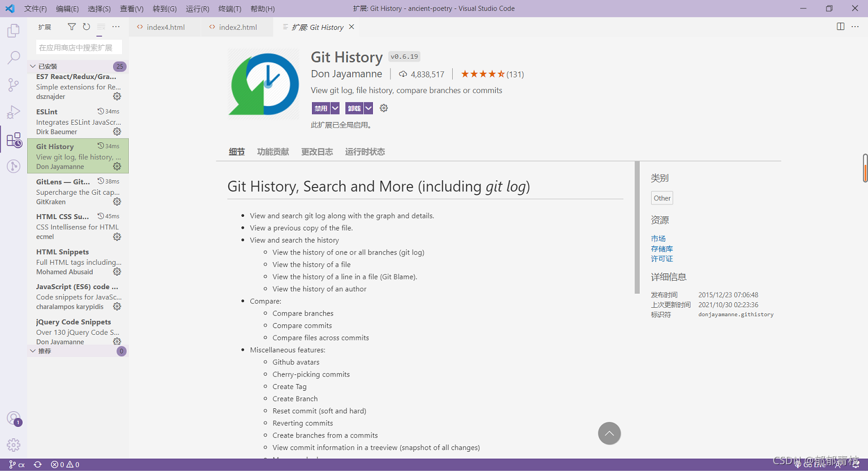Viewport: 868px width, 471px height.
Task: Open the 存储库 resource link
Action: (662, 248)
